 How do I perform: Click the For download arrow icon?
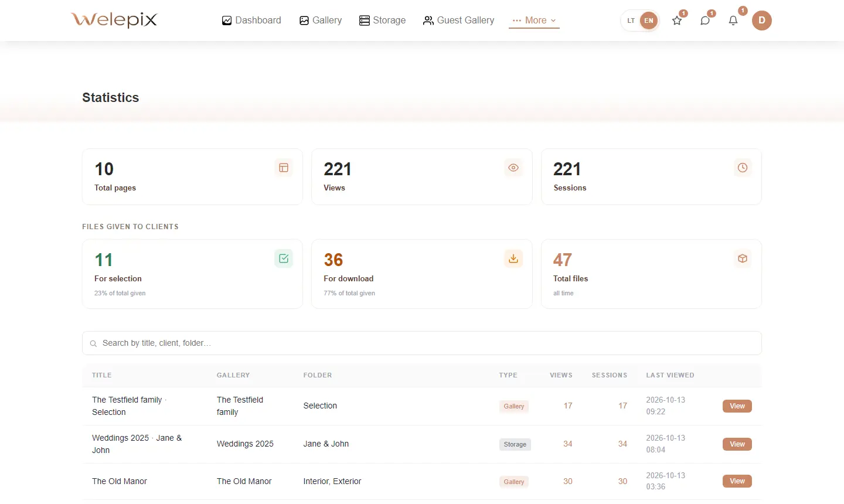[x=513, y=258]
